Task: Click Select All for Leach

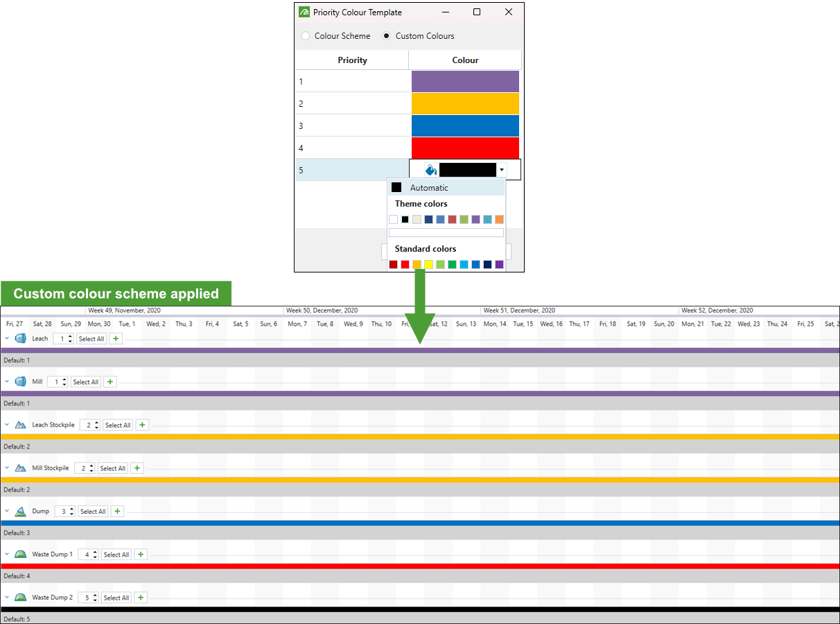Action: point(91,339)
